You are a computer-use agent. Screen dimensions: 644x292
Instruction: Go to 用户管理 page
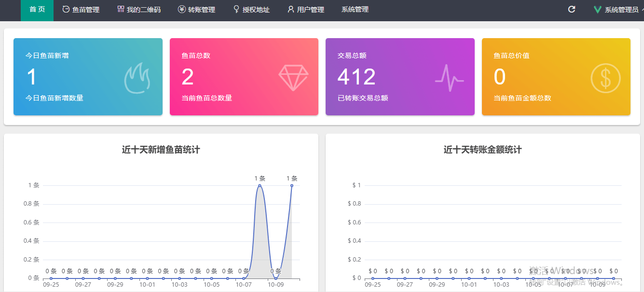(x=306, y=10)
